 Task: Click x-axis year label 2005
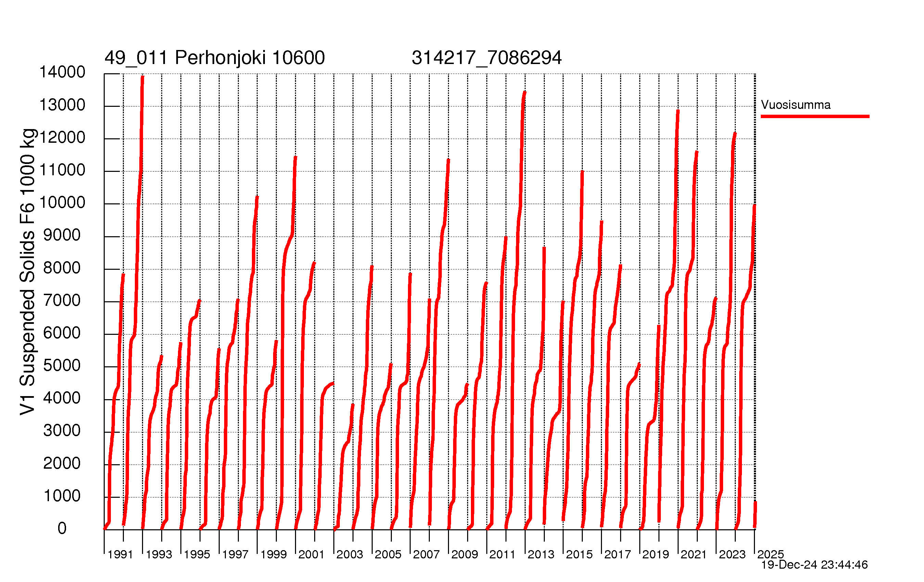(x=388, y=554)
